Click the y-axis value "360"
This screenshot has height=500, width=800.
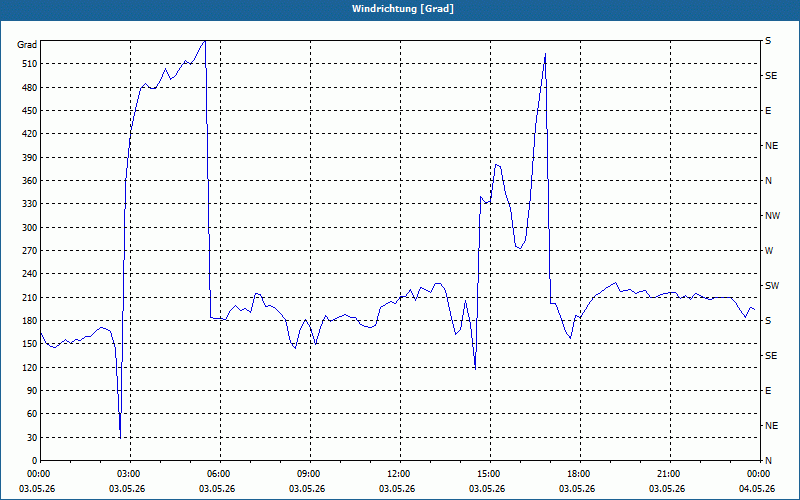(x=29, y=181)
